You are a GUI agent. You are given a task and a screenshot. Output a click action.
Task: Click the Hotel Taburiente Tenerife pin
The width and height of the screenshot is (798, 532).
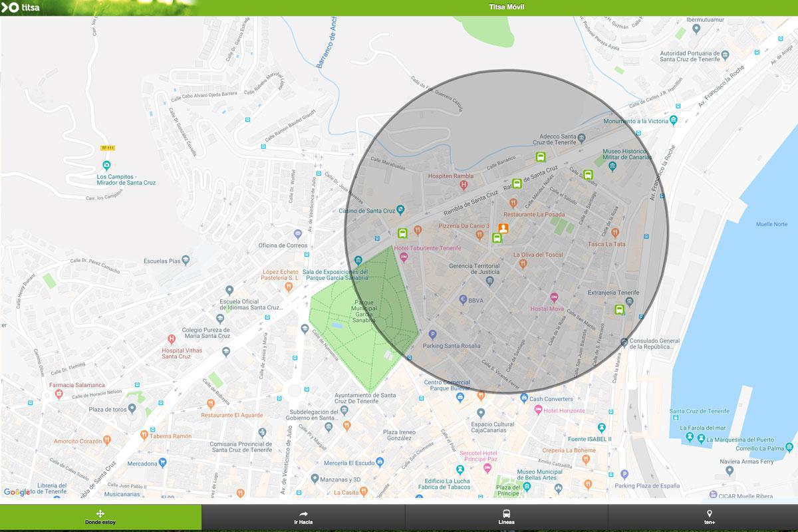point(402,258)
